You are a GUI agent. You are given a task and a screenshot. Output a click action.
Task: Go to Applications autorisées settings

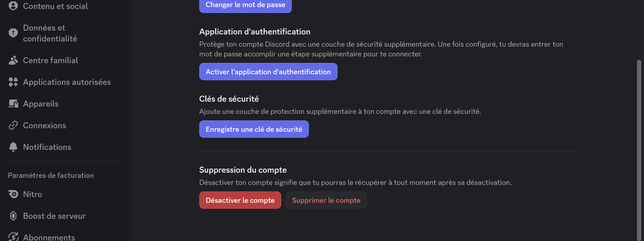67,82
